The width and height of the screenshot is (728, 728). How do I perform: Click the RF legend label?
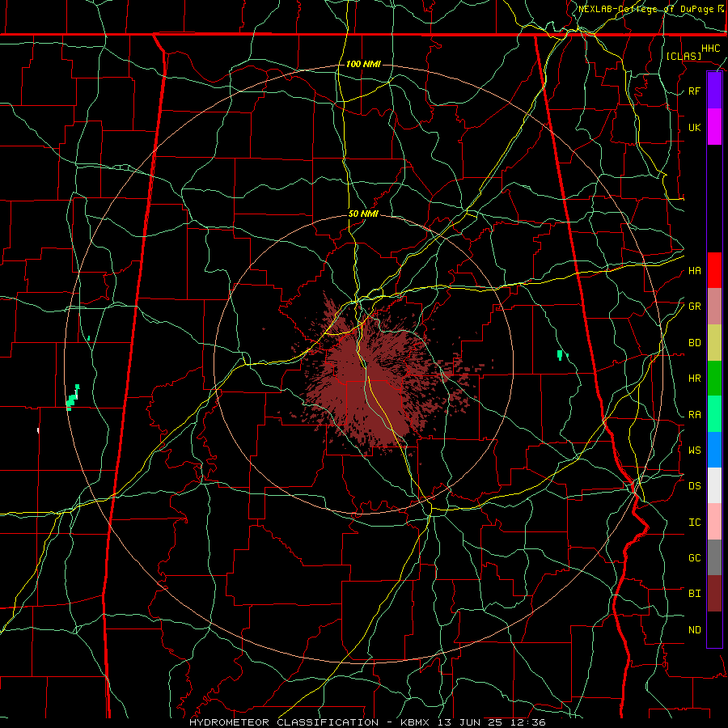[x=694, y=91]
